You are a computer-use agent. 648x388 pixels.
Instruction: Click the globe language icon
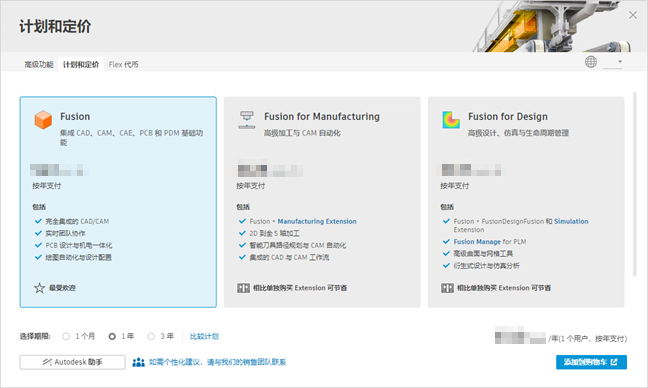tap(591, 62)
